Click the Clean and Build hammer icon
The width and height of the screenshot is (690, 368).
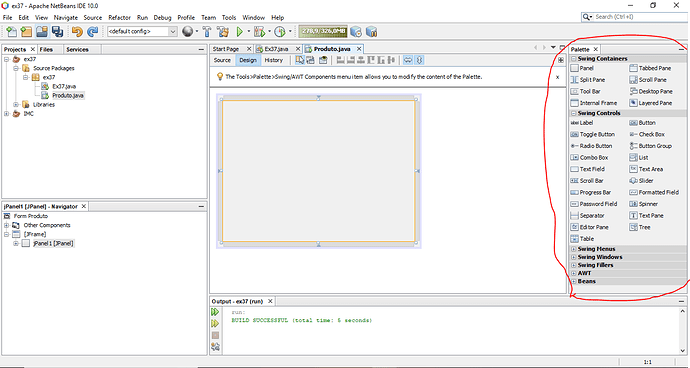(223, 32)
